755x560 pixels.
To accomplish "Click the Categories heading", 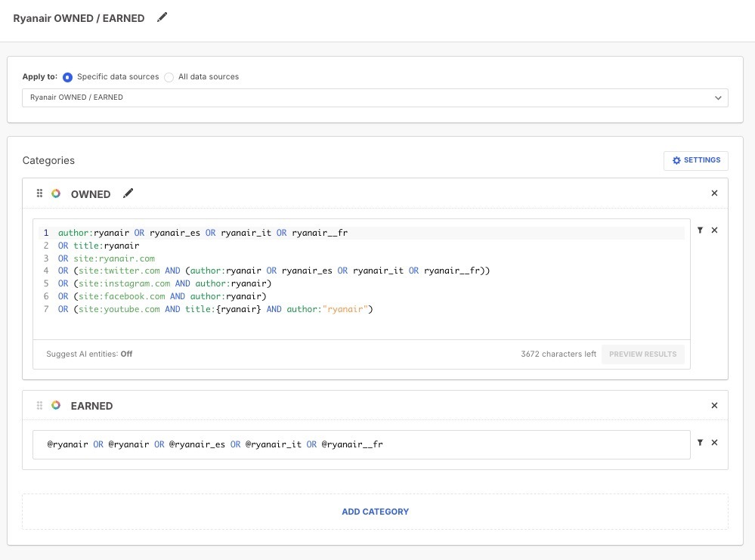I will (x=48, y=160).
